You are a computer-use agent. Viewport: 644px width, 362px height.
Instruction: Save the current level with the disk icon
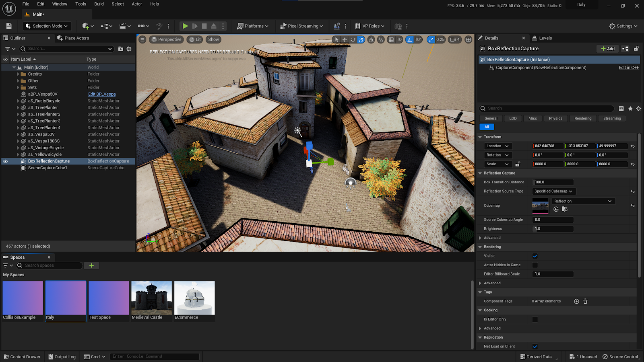8,26
